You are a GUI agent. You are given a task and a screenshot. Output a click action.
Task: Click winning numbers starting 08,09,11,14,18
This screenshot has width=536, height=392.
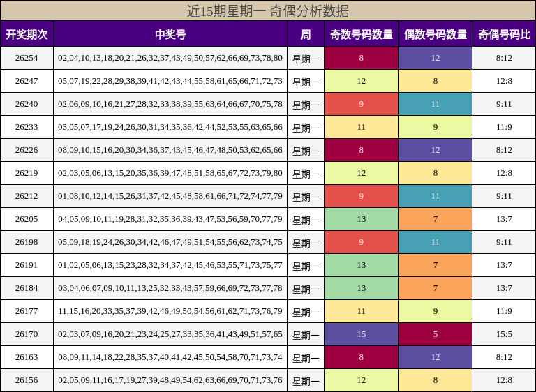pyautogui.click(x=170, y=357)
